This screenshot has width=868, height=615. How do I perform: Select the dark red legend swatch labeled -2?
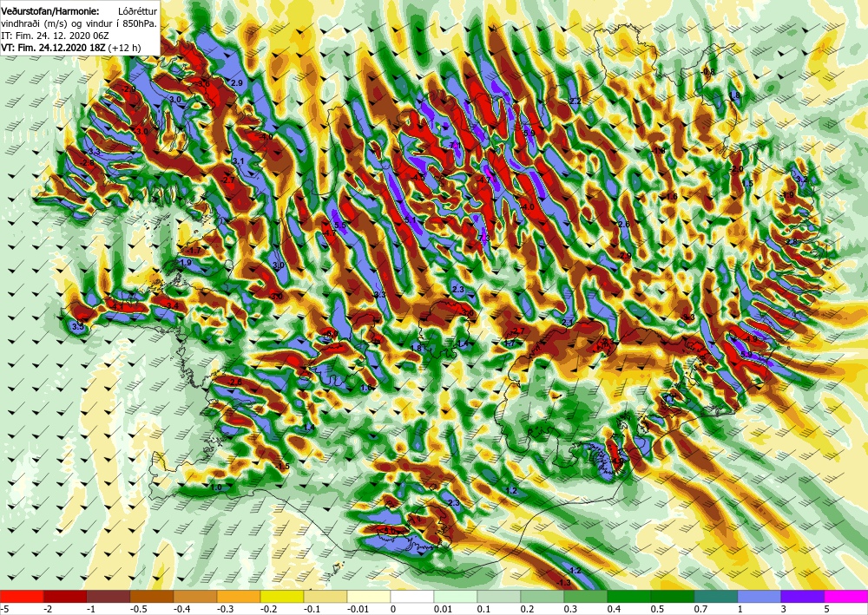click(x=65, y=596)
